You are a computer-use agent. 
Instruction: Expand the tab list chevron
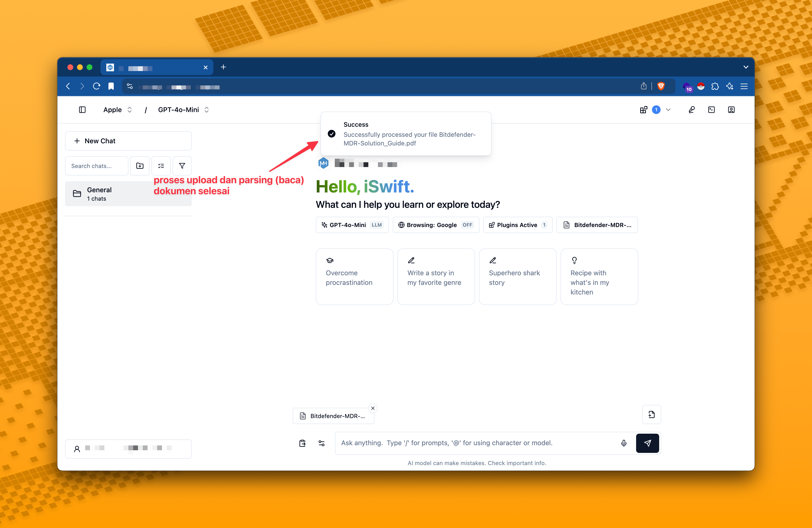tap(746, 67)
